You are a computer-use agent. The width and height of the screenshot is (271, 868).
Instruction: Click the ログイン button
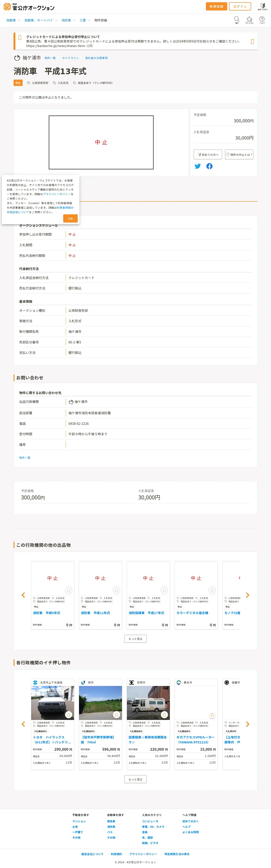(x=240, y=6)
